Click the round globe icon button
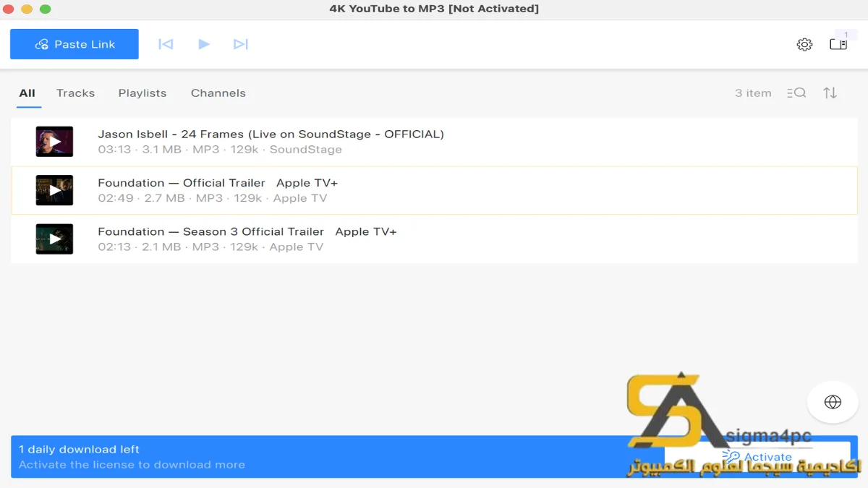Viewport: 868px width, 488px height. point(833,402)
